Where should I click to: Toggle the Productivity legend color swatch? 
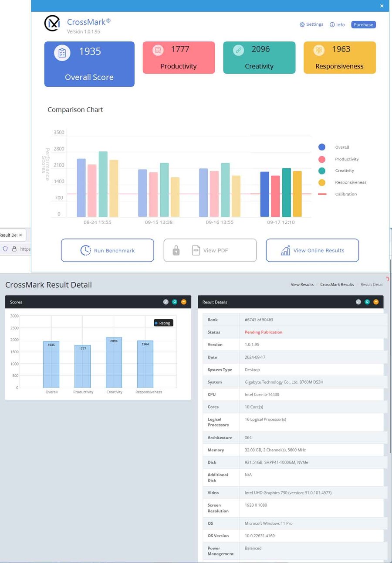click(322, 159)
